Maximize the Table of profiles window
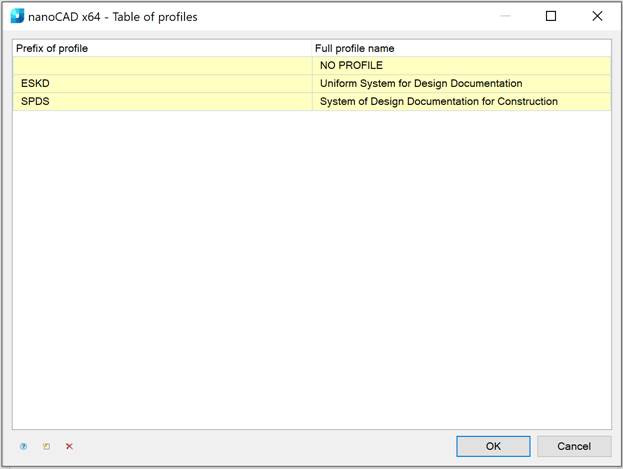Viewport: 623px width, 469px height. pos(551,16)
